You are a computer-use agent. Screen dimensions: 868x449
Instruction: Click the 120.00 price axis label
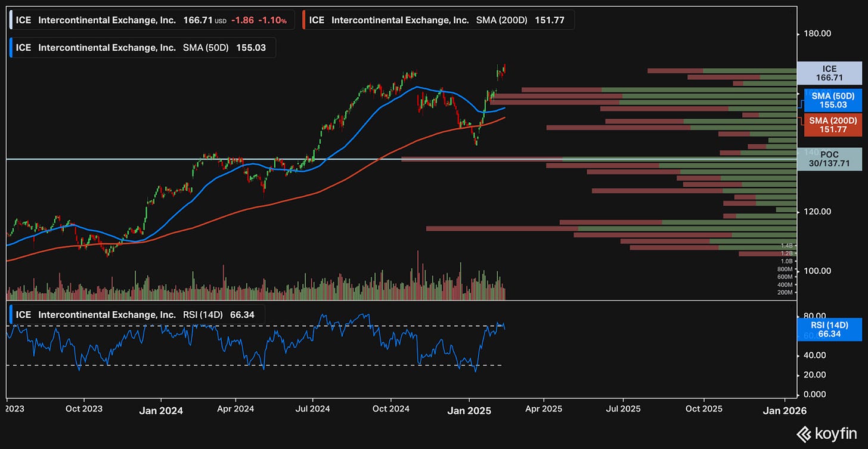click(x=816, y=212)
